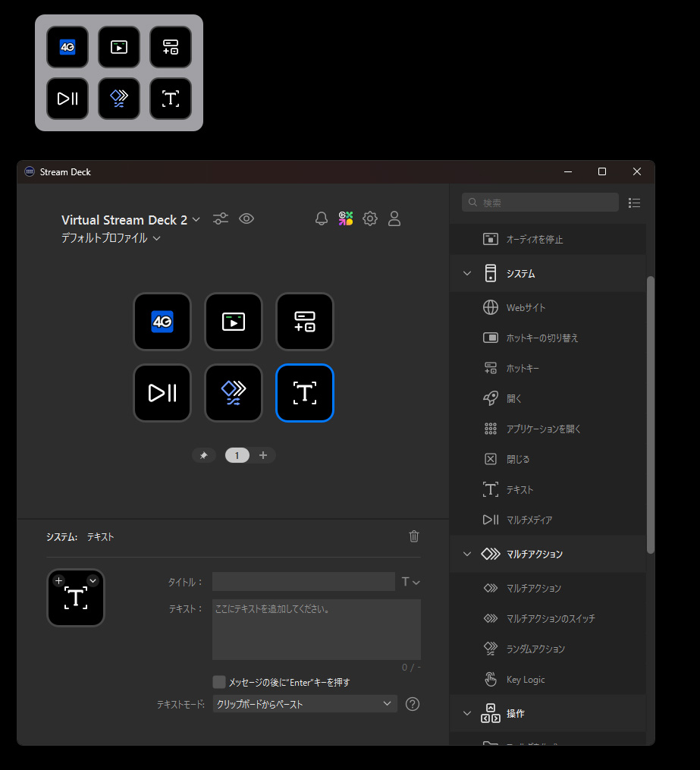Select the Key Logic action
This screenshot has width=700, height=770.
click(x=525, y=680)
